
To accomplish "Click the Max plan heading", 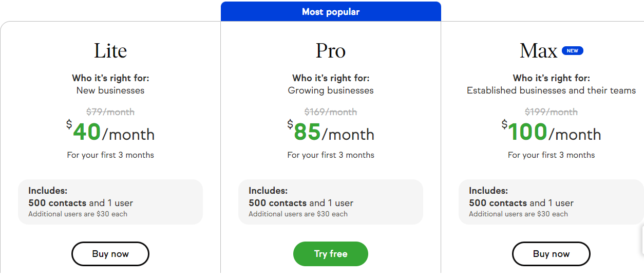I will [x=538, y=50].
